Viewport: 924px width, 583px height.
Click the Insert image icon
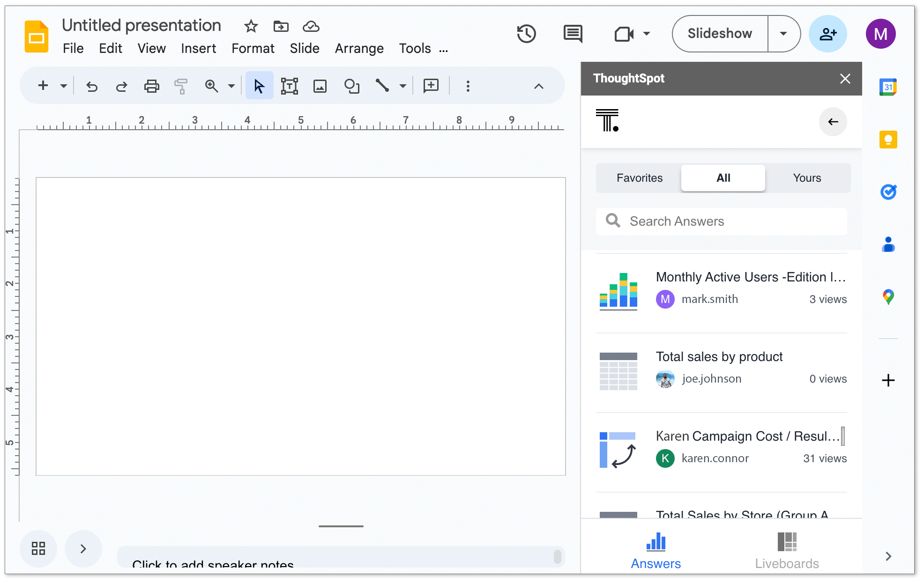coord(320,85)
